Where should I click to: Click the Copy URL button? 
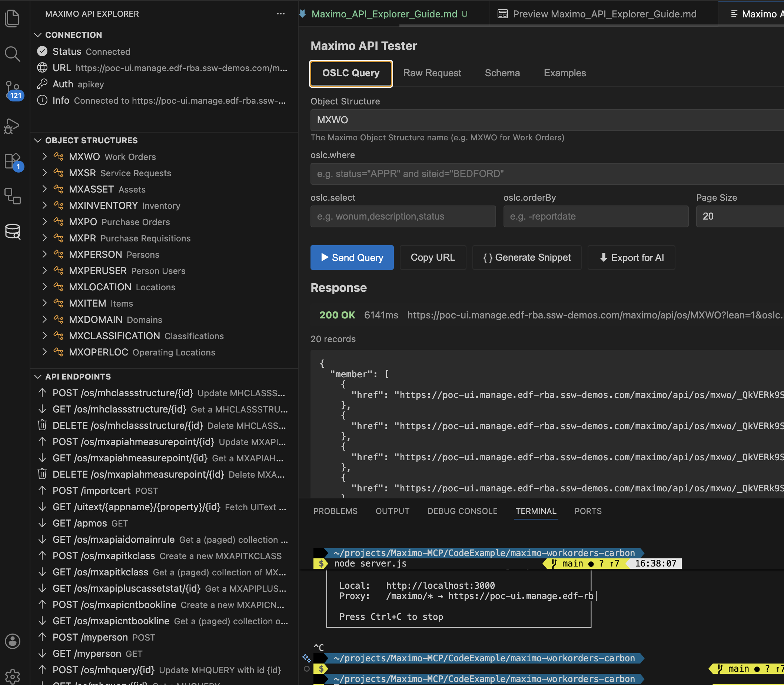pyautogui.click(x=433, y=258)
